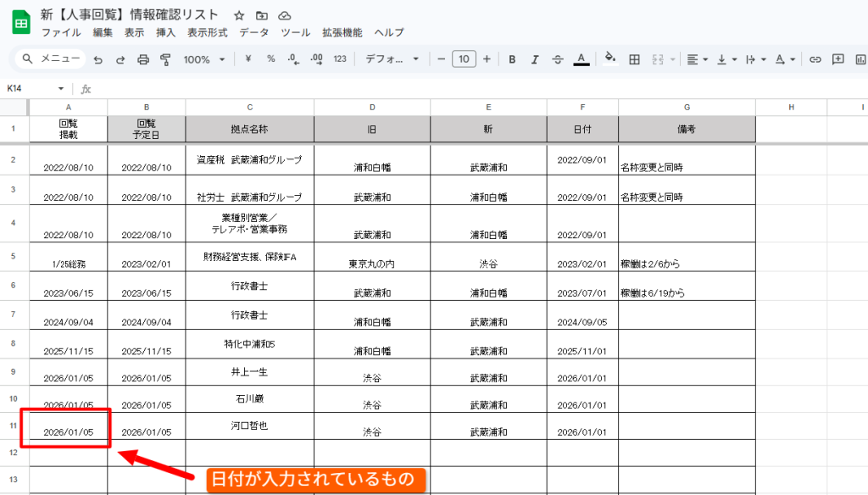Open the 100% zoom dropdown

tap(204, 59)
